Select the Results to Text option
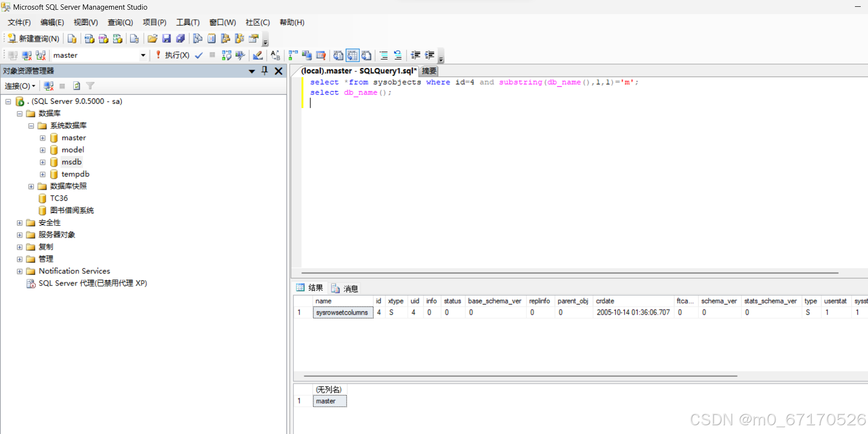 (339, 55)
